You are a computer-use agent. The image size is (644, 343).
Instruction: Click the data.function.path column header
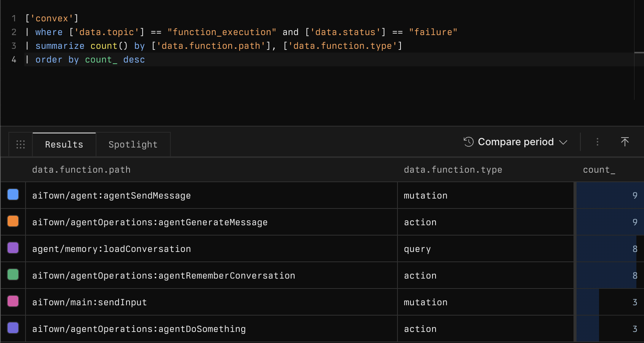pos(81,170)
